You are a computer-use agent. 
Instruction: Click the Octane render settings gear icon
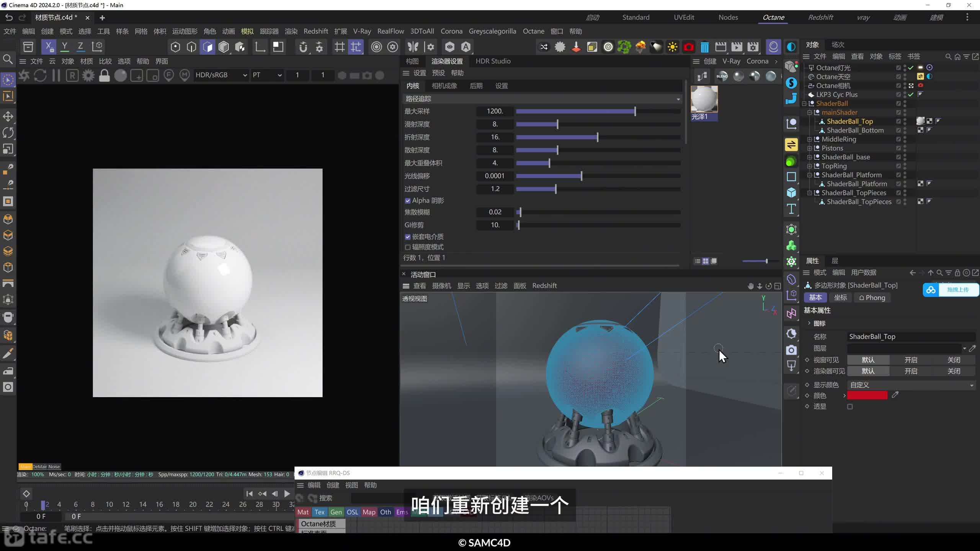point(88,75)
